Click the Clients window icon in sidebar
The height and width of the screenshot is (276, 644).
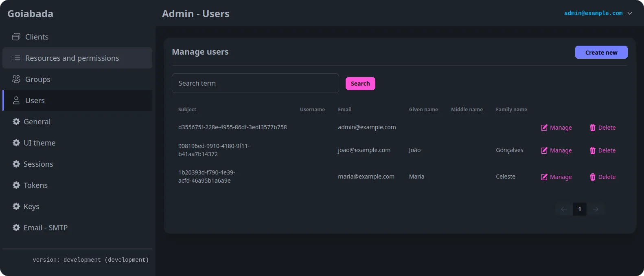point(16,37)
